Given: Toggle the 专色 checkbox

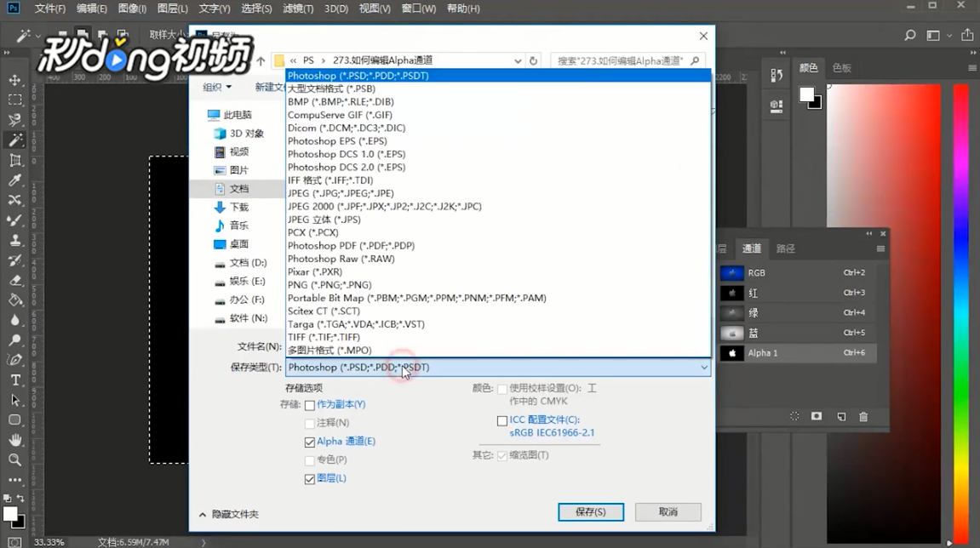Looking at the screenshot, I should click(x=309, y=460).
